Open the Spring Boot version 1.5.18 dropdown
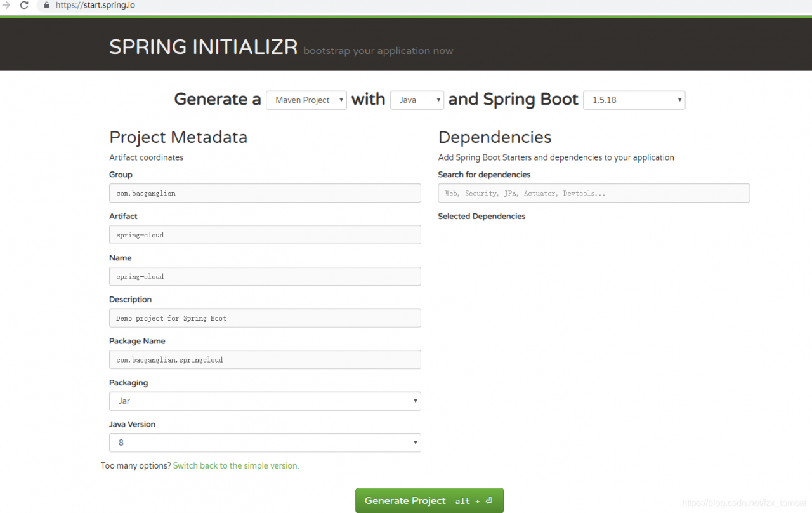Screen dimensions: 812x513 [x=634, y=100]
